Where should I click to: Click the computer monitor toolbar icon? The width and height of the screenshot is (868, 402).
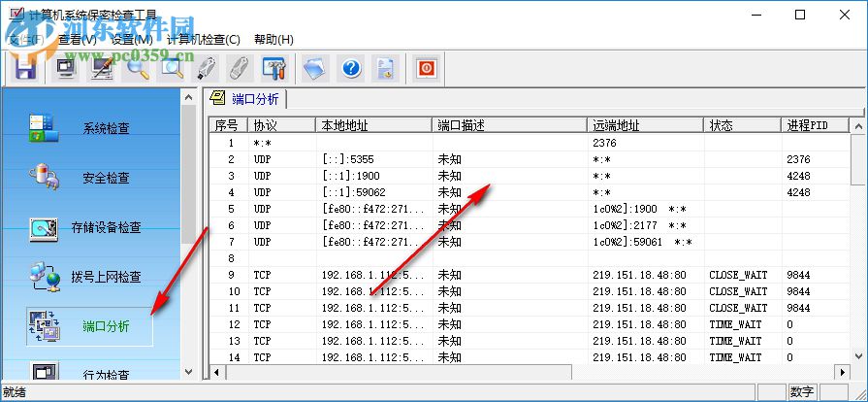(x=66, y=69)
